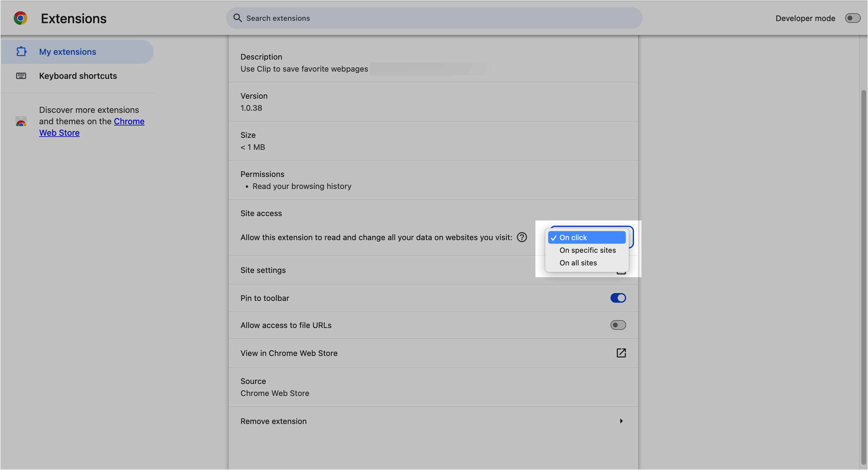The height and width of the screenshot is (470, 868).
Task: Choose On specific sites from the dropdown
Action: (x=587, y=250)
